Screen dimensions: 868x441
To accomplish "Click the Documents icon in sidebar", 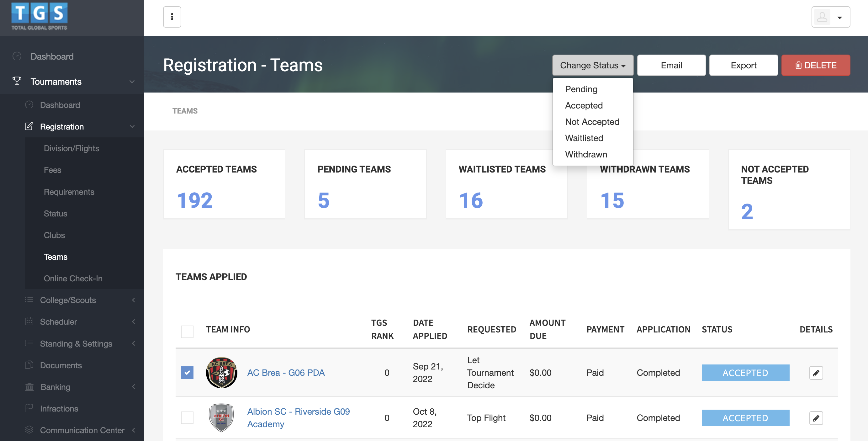I will pos(29,365).
